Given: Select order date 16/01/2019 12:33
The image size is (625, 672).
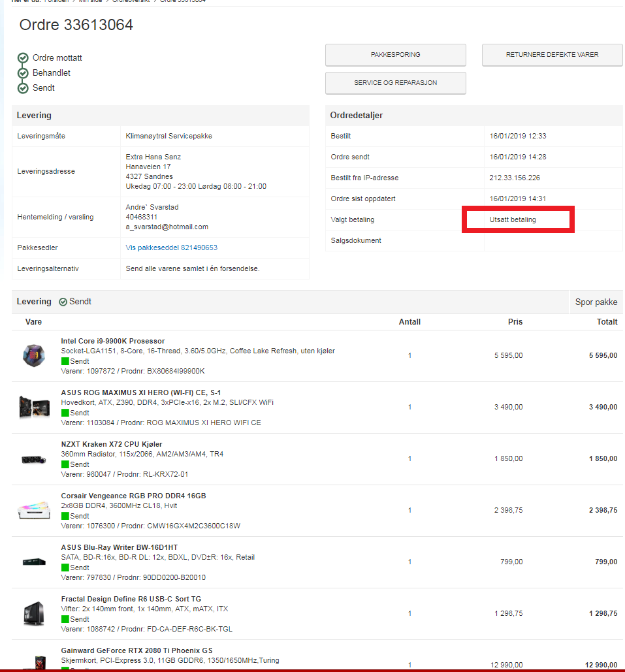Looking at the screenshot, I should [x=518, y=136].
